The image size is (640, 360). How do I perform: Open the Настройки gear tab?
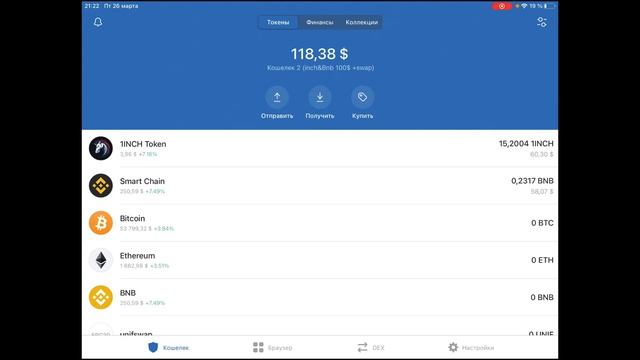coord(471,348)
